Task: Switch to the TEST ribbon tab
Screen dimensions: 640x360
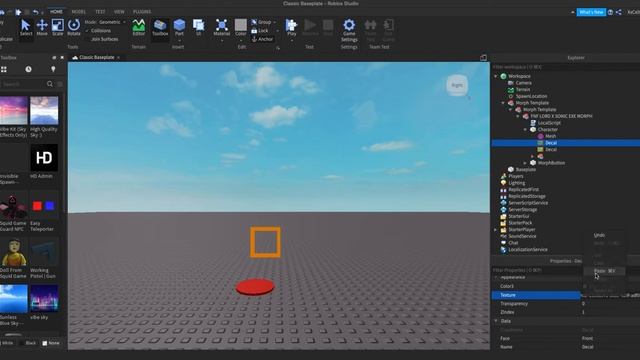Action: pos(100,12)
